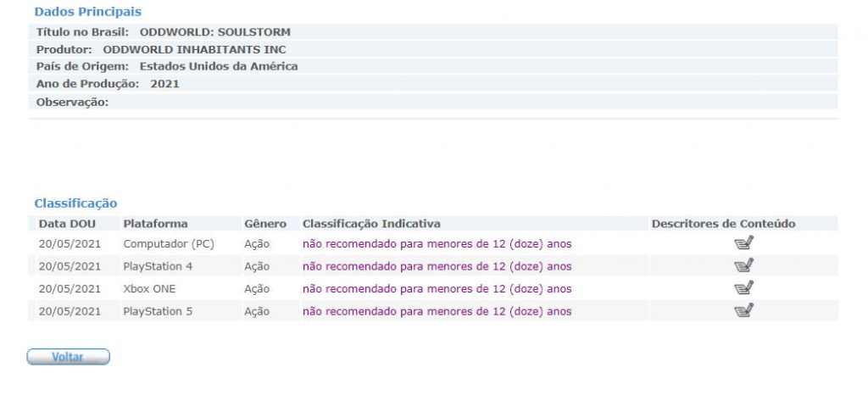Screen dimensions: 868x395
Task: Select Ação genre in Xbox ONE row
Action: point(257,289)
